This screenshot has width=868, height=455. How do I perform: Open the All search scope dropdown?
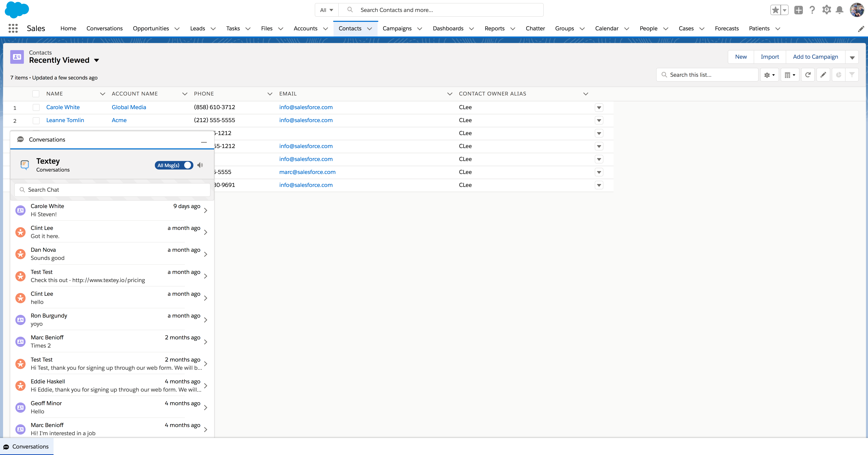coord(327,10)
